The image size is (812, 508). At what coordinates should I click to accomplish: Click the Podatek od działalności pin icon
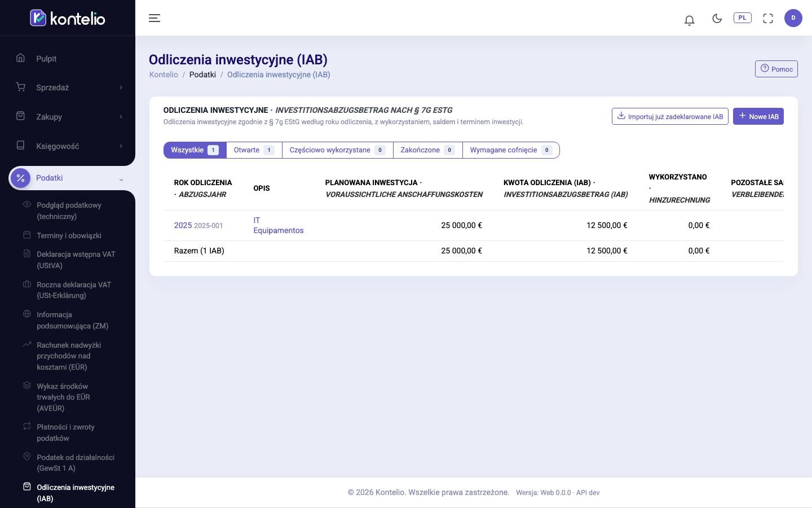click(x=27, y=457)
